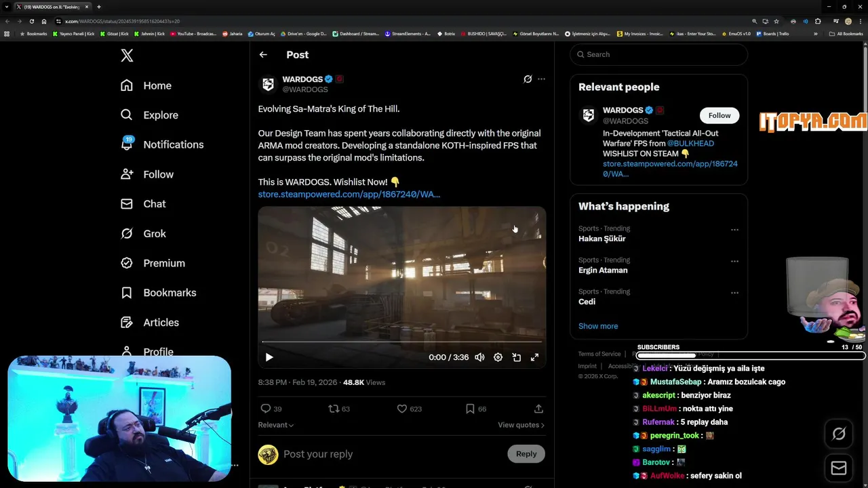Click the 48.8K Views count
This screenshot has width=868, height=488.
[364, 382]
